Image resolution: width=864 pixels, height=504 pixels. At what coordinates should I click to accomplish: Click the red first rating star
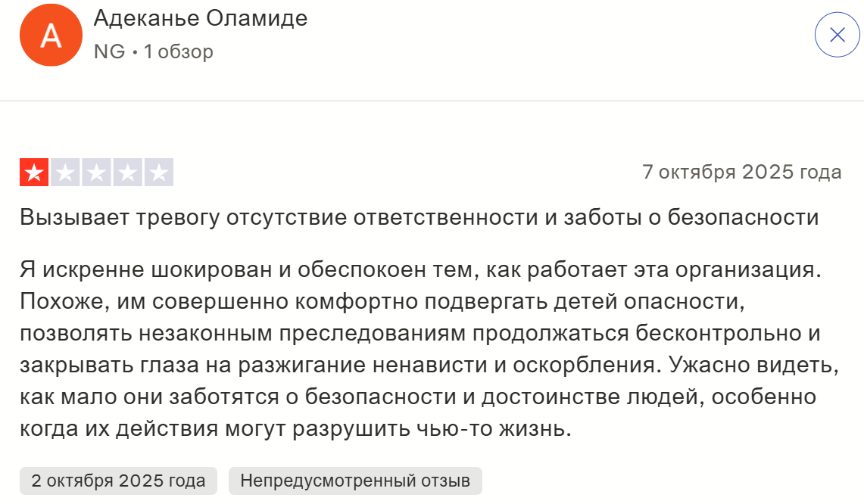[x=34, y=173]
